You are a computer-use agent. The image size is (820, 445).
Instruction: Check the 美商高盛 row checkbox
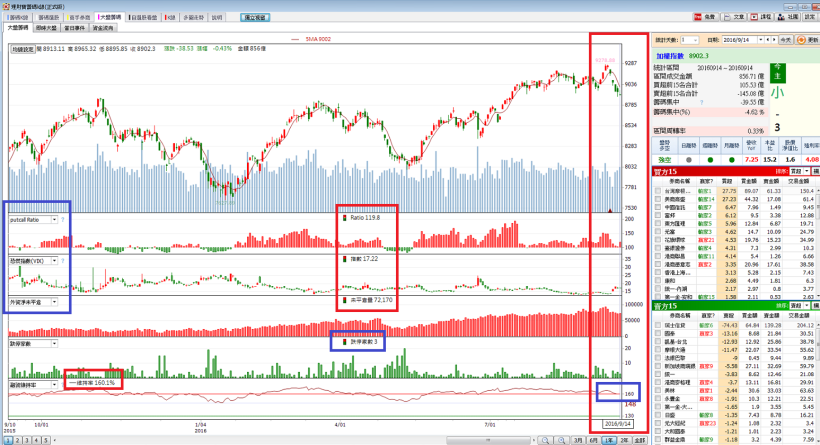click(658, 199)
